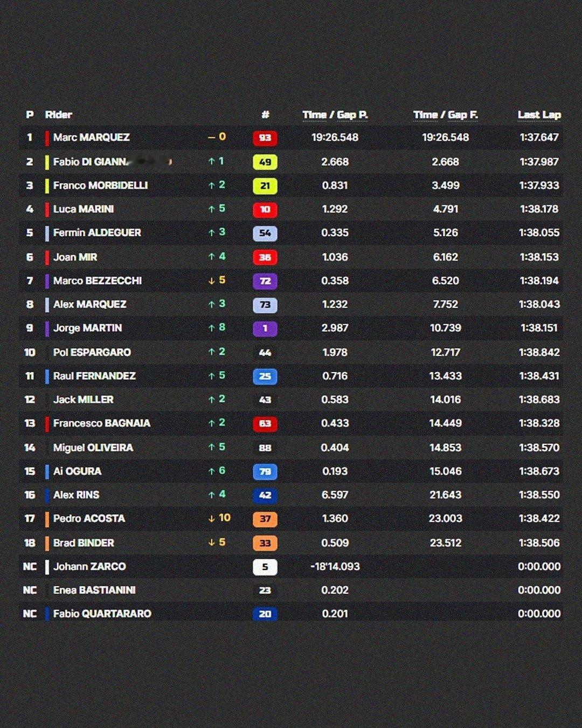Open rider Alex MARQUEZ's entry
The width and height of the screenshot is (582, 728).
(291, 304)
